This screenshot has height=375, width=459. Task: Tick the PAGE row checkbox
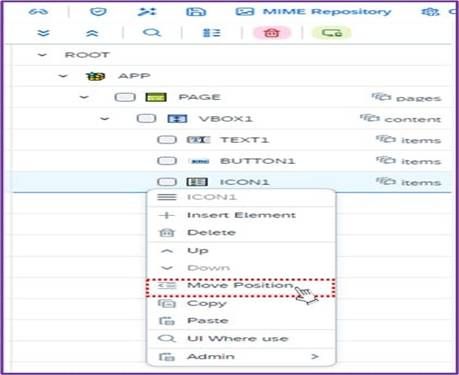(x=125, y=97)
